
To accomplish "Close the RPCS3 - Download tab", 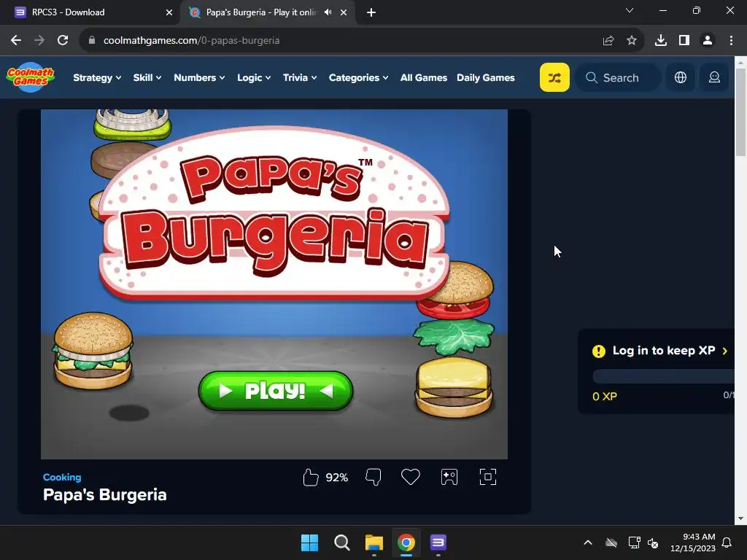I will 169,13.
